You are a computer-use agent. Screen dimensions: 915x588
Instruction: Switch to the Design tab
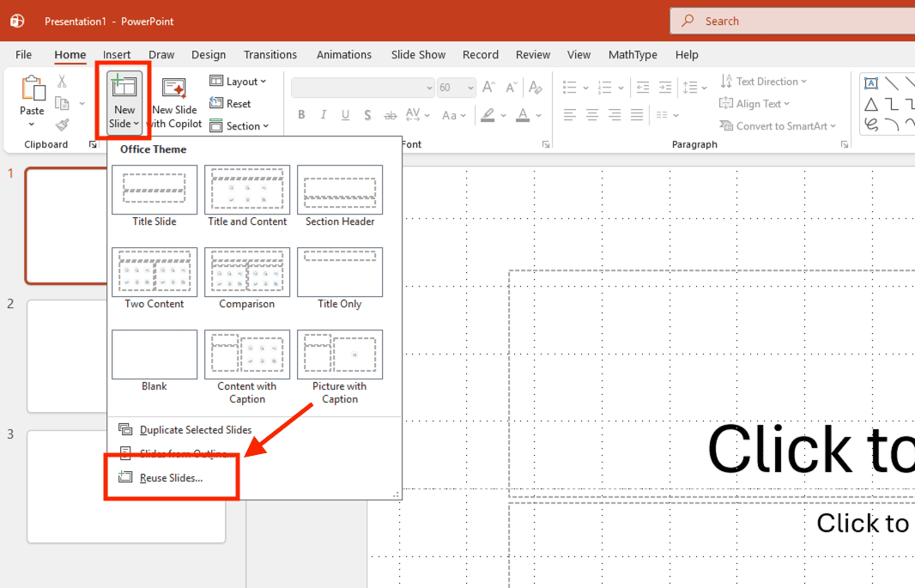(x=209, y=54)
